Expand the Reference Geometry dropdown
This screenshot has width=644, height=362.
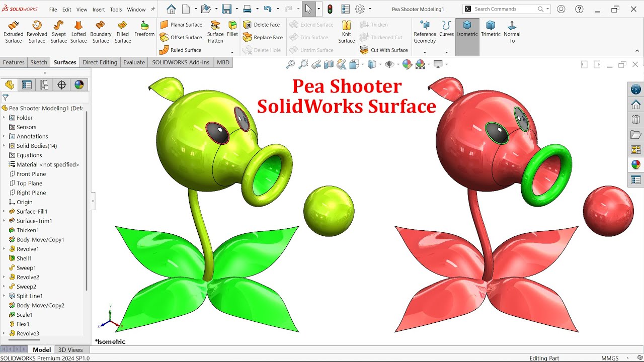(x=425, y=52)
